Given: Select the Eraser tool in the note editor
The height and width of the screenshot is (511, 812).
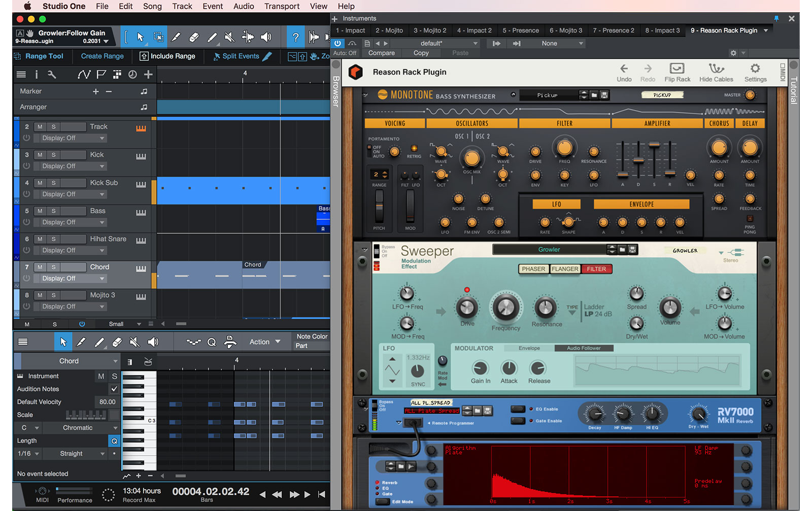Looking at the screenshot, I should coord(117,343).
